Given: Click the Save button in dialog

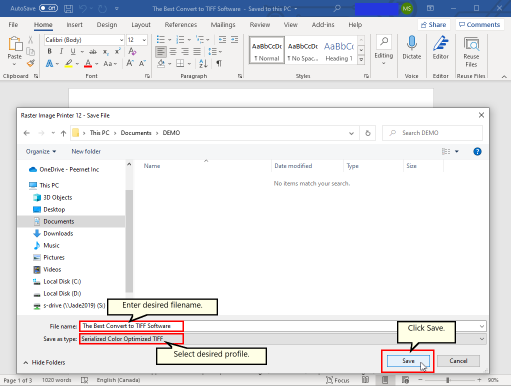Looking at the screenshot, I should point(408,361).
